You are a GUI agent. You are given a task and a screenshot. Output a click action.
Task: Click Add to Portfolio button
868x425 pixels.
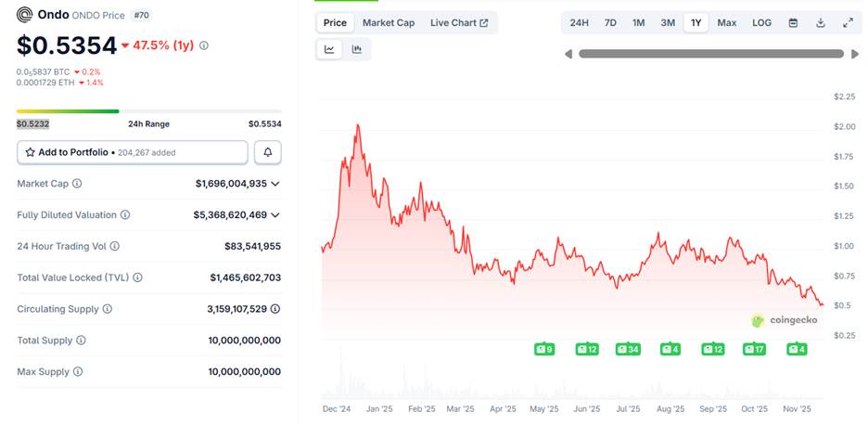tap(132, 152)
